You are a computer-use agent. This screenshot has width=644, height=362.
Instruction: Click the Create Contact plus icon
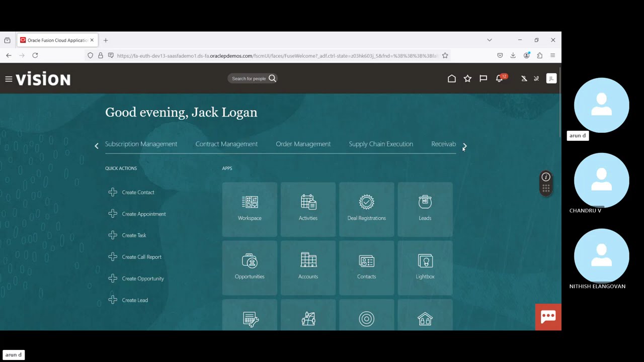point(113,192)
